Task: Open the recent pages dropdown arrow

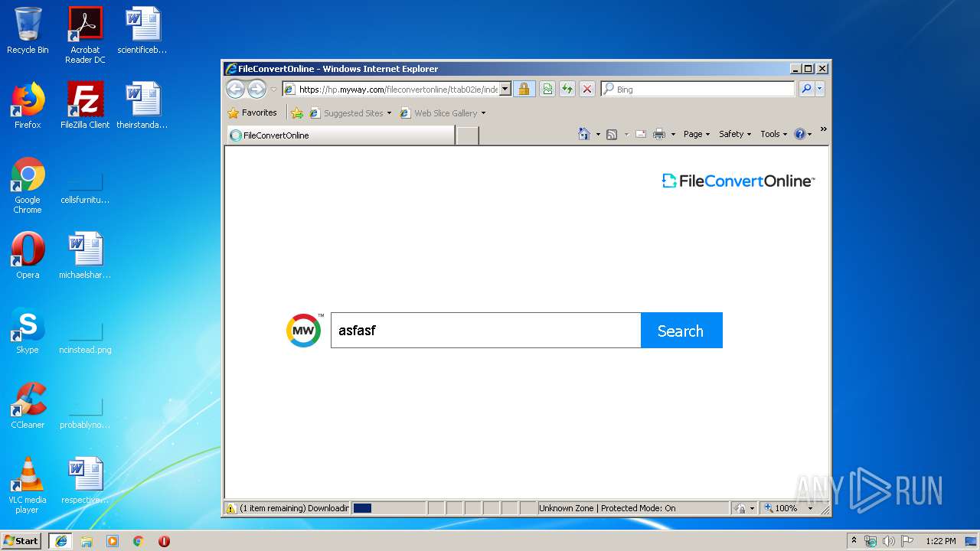Action: pyautogui.click(x=273, y=90)
